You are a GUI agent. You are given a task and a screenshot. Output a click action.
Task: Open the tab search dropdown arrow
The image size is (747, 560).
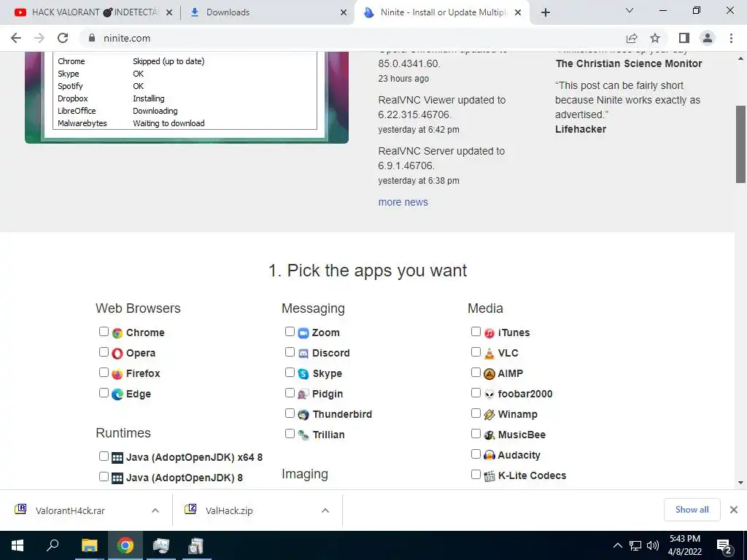(630, 10)
